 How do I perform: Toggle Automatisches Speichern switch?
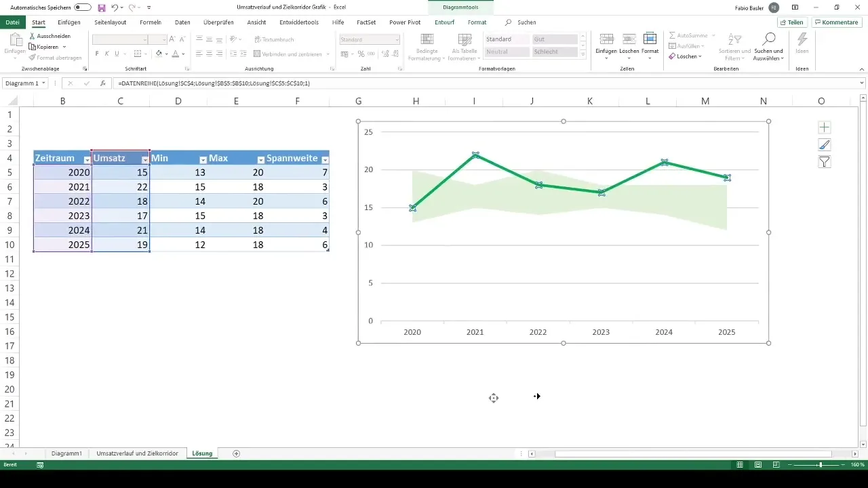pos(83,7)
